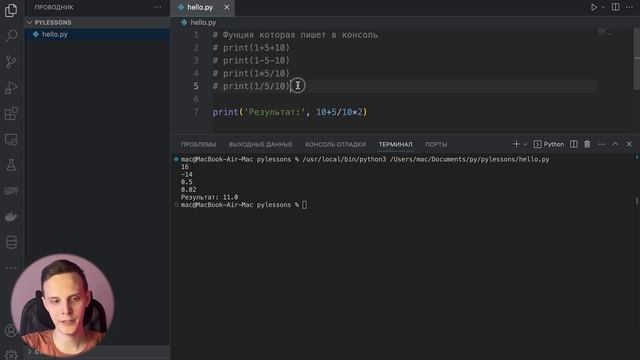
Task: Click terminal output value -14
Action: (187, 174)
